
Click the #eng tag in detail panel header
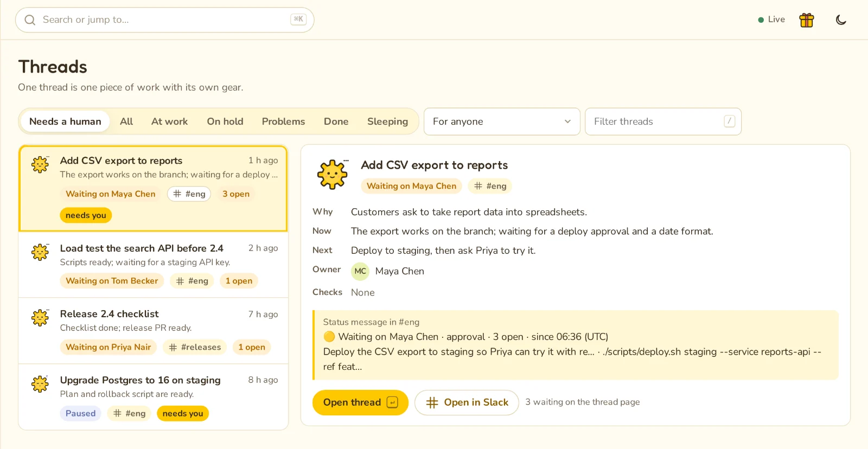pos(490,186)
